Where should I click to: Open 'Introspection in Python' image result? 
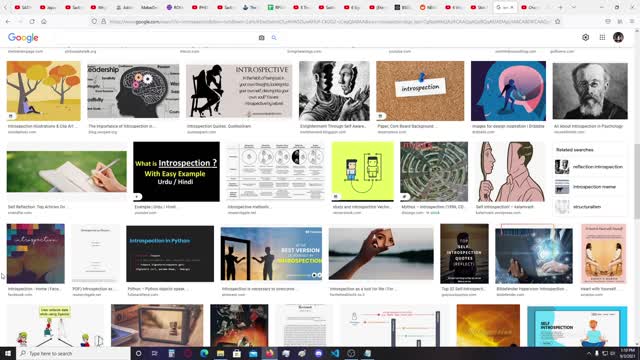[170, 253]
